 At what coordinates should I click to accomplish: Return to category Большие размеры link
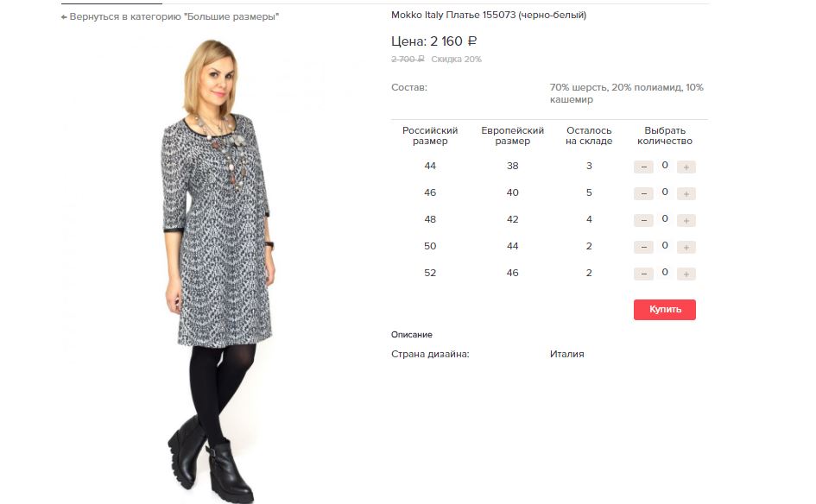tap(174, 16)
